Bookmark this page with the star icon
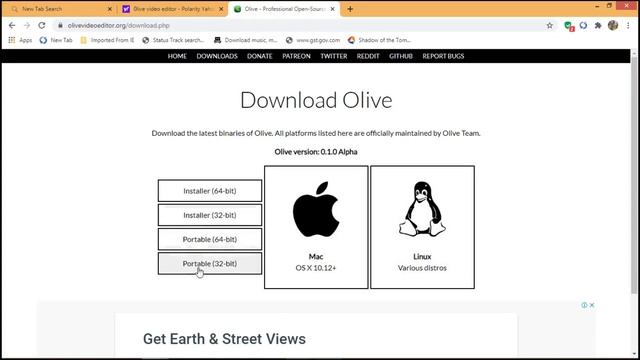Image resolution: width=640 pixels, height=360 pixels. point(550,25)
